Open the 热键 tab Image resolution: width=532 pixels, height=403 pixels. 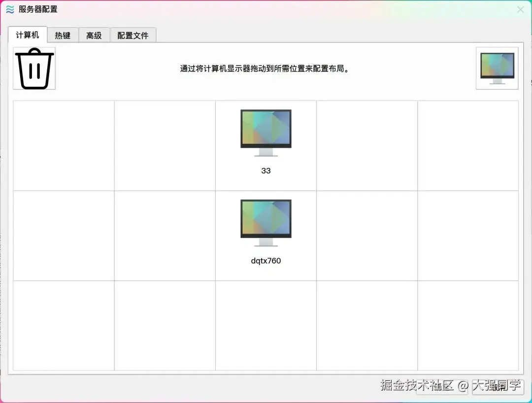tap(63, 35)
